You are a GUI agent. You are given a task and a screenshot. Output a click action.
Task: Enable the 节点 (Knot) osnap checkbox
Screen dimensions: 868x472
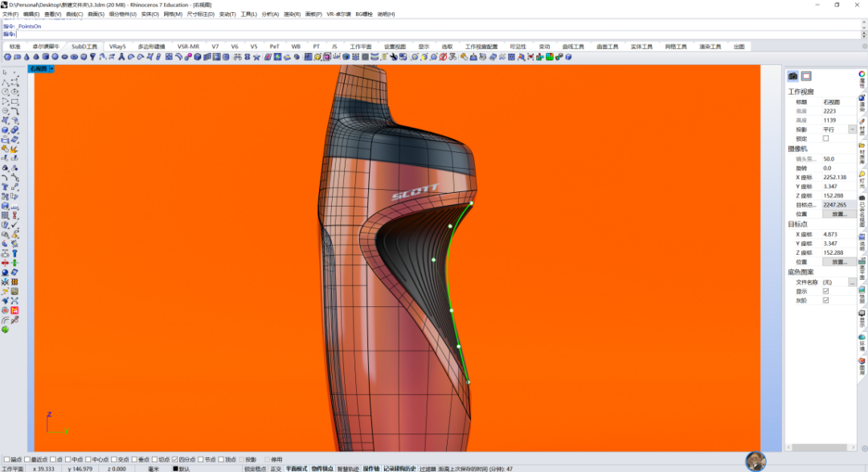201,459
